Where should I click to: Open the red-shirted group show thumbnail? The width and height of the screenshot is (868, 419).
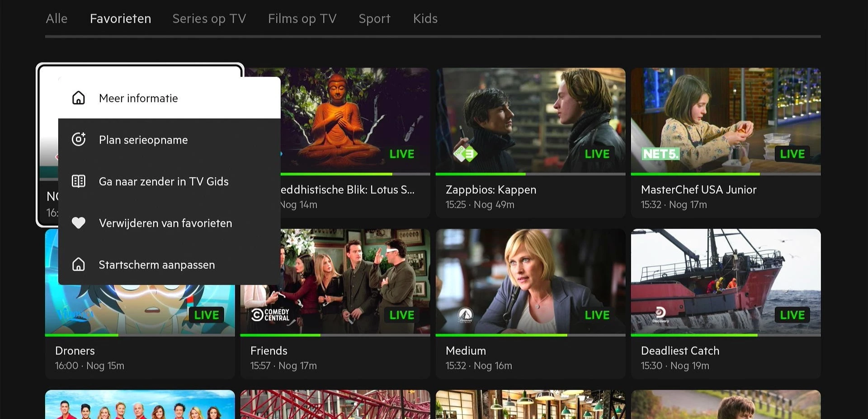(140, 405)
